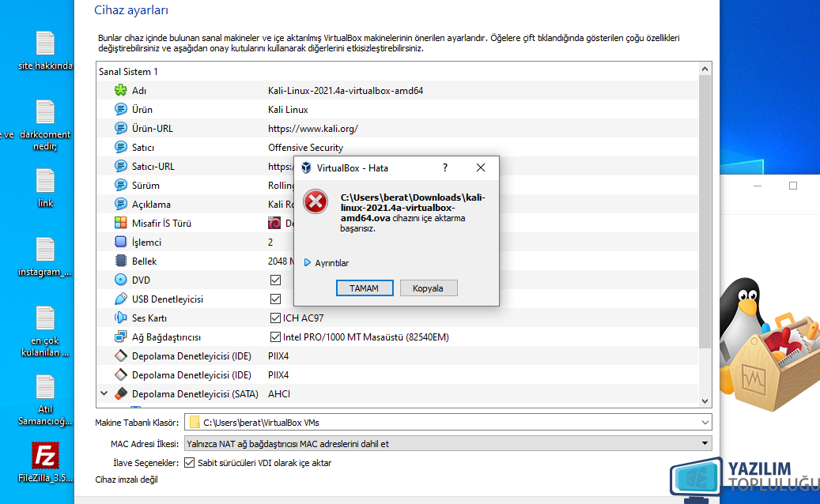Click the Bellek memory chip icon
The width and height of the screenshot is (820, 504).
coord(121,261)
